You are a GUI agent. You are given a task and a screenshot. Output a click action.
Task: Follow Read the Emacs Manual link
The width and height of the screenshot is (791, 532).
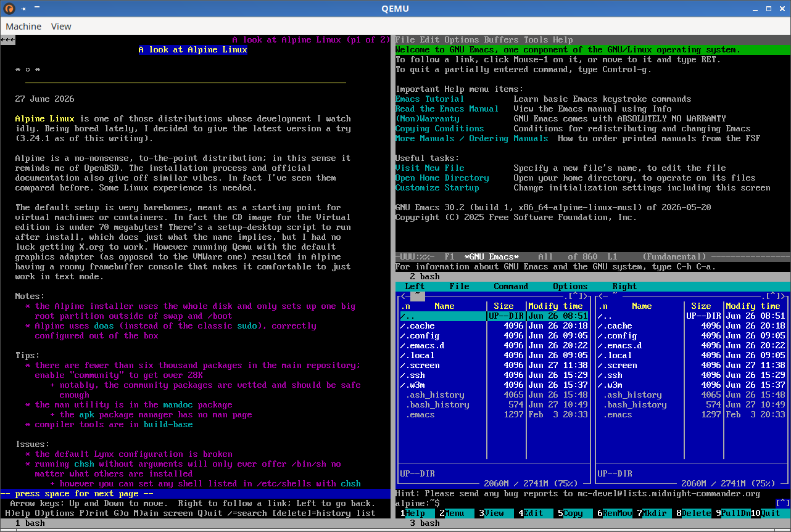coord(447,109)
